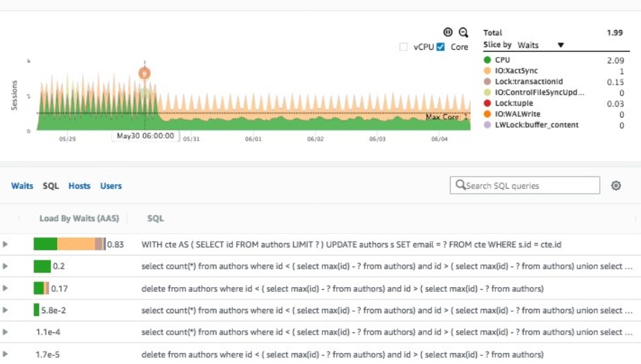Click the 06/04 axis date label
Image resolution: width=641 pixels, height=364 pixels.
(440, 139)
